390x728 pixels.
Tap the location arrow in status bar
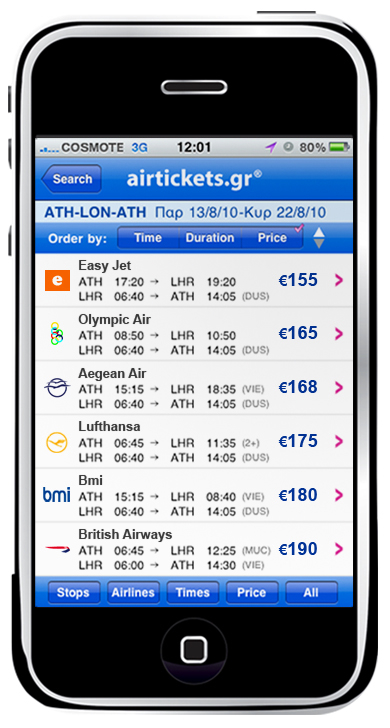pos(271,148)
